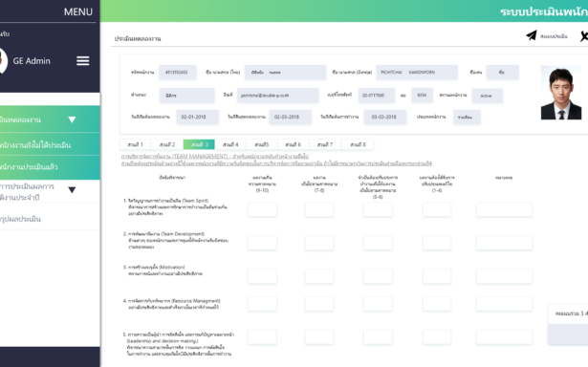Viewport: 588px width, 367px height.
Task: Click Leadership and decision making box under (7-8)
Action: (319, 337)
